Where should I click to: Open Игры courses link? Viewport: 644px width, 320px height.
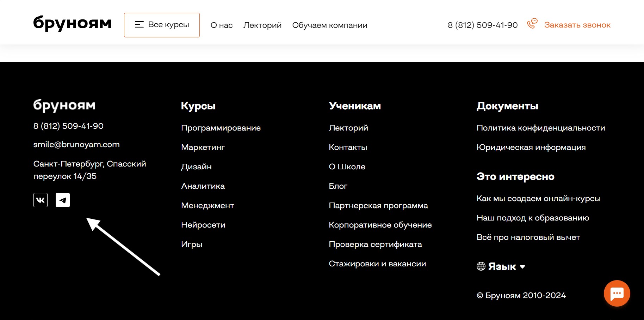click(192, 244)
